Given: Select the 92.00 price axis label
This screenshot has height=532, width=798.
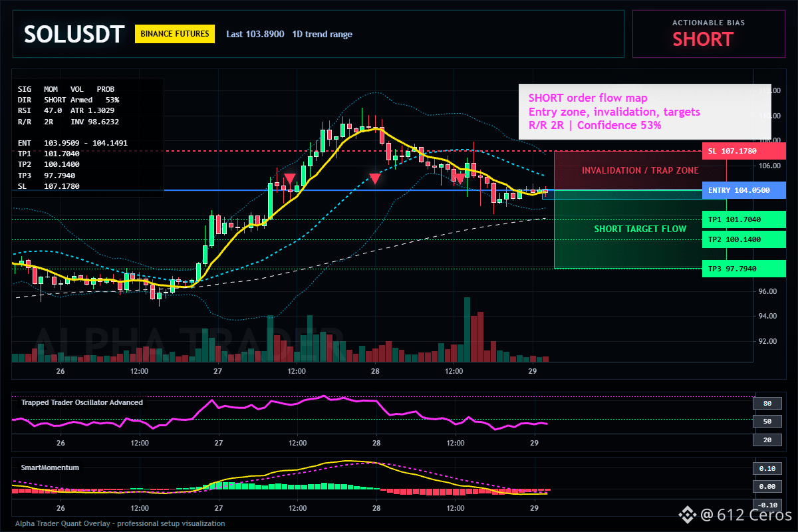Looking at the screenshot, I should (x=769, y=341).
